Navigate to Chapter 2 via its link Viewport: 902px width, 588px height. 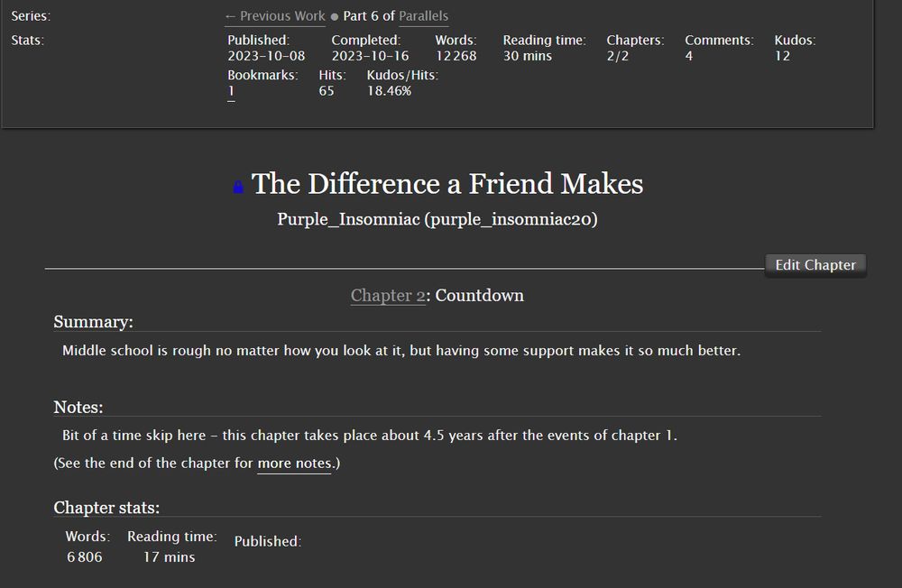(388, 295)
